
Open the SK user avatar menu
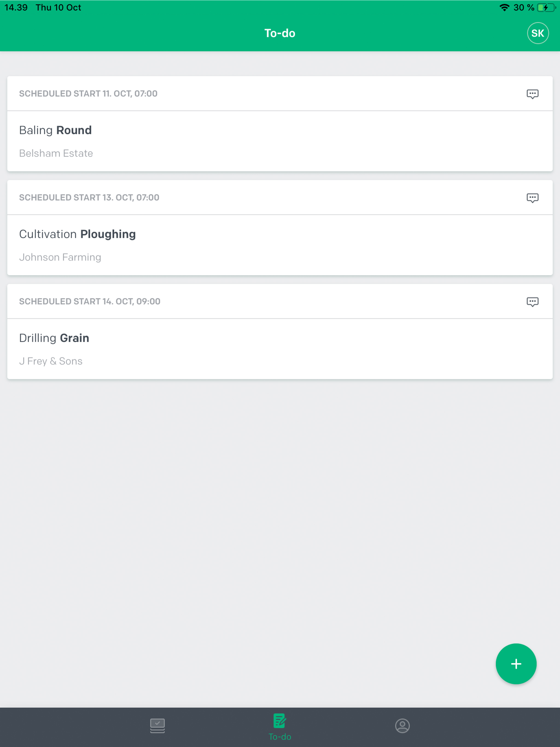coord(537,33)
